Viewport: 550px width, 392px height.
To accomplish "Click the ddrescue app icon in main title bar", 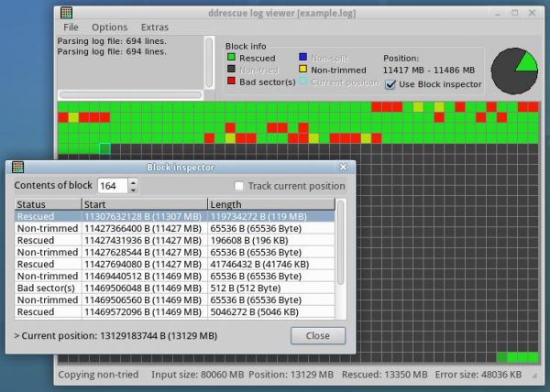I will (x=66, y=12).
